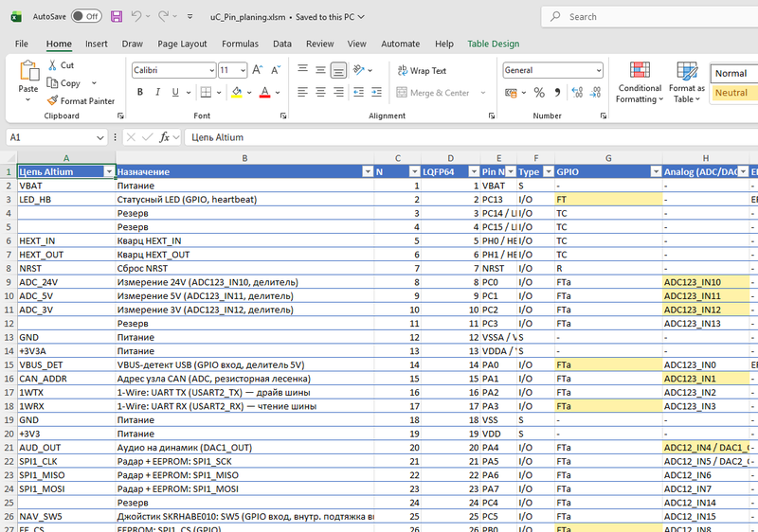
Task: Toggle Underline formatting
Action: [175, 92]
